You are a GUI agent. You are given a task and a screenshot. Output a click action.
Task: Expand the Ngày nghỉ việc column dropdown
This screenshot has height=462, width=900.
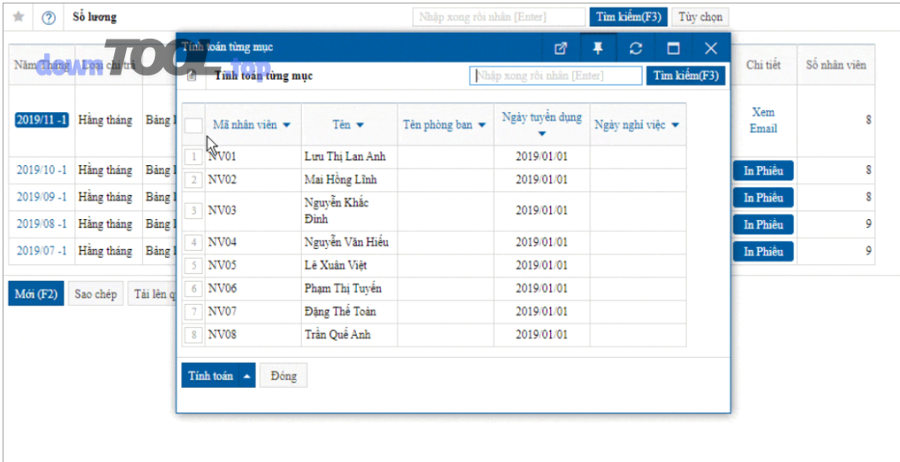675,125
